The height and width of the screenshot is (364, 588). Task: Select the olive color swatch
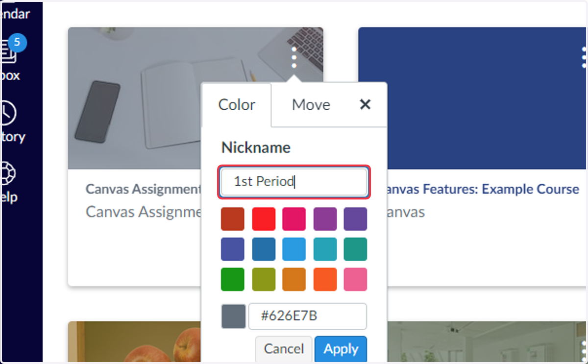[x=264, y=280]
